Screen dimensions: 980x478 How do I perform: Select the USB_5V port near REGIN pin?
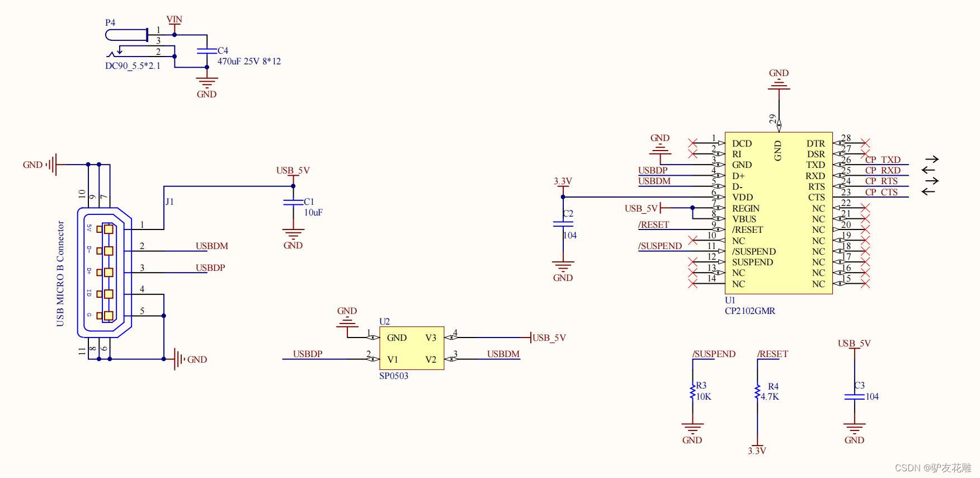pyautogui.click(x=643, y=208)
